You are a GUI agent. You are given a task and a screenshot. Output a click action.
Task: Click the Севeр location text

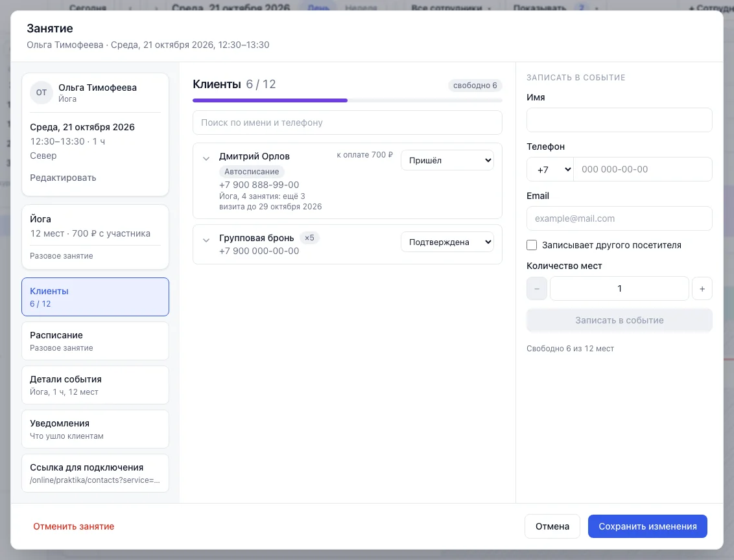tap(43, 156)
